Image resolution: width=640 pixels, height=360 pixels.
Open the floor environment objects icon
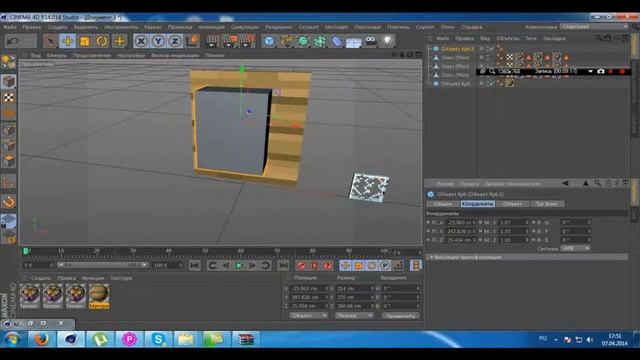click(x=353, y=42)
